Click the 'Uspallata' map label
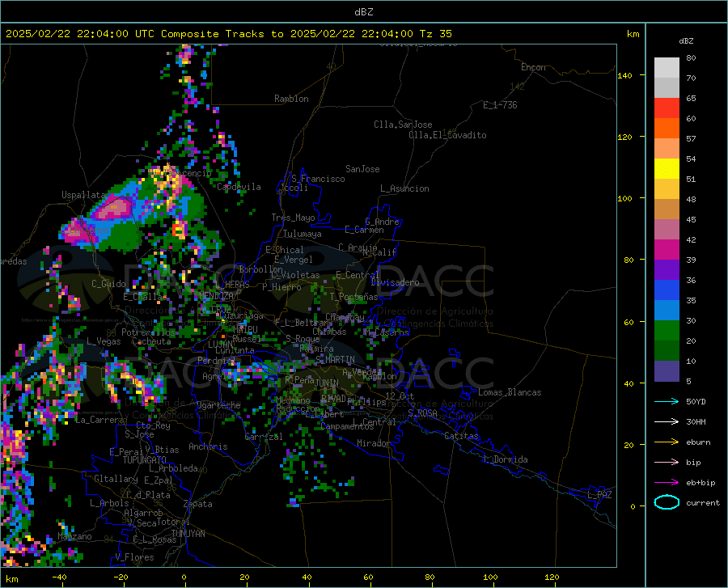 click(83, 195)
